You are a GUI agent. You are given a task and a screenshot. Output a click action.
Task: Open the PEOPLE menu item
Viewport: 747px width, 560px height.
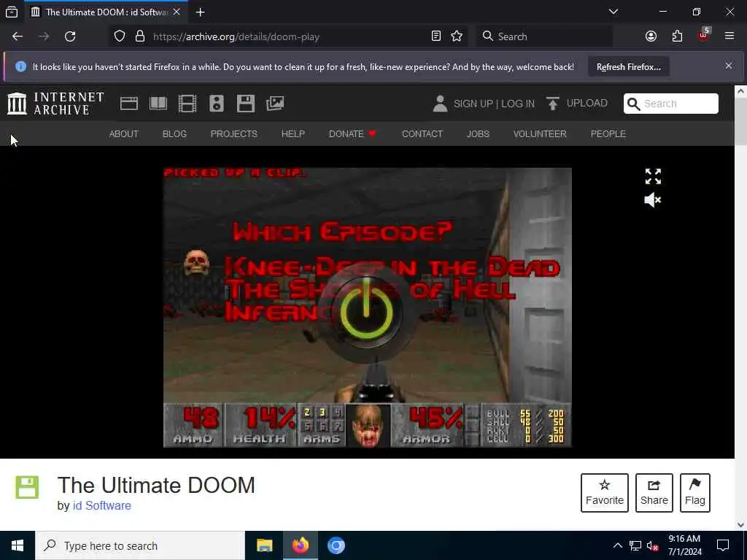click(608, 134)
